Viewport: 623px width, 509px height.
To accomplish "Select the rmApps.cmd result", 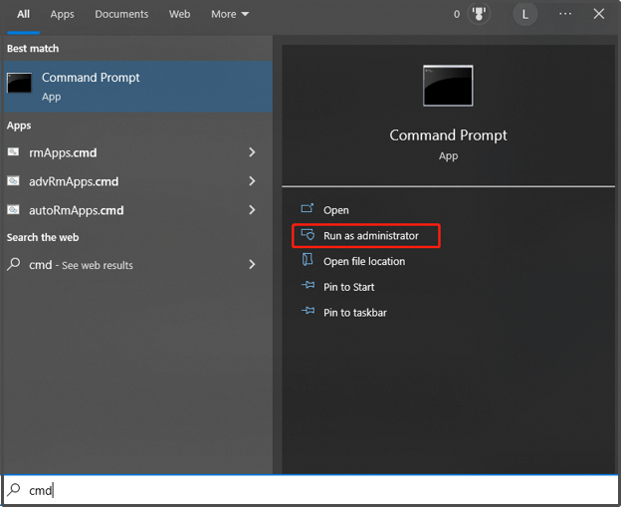I will click(138, 152).
